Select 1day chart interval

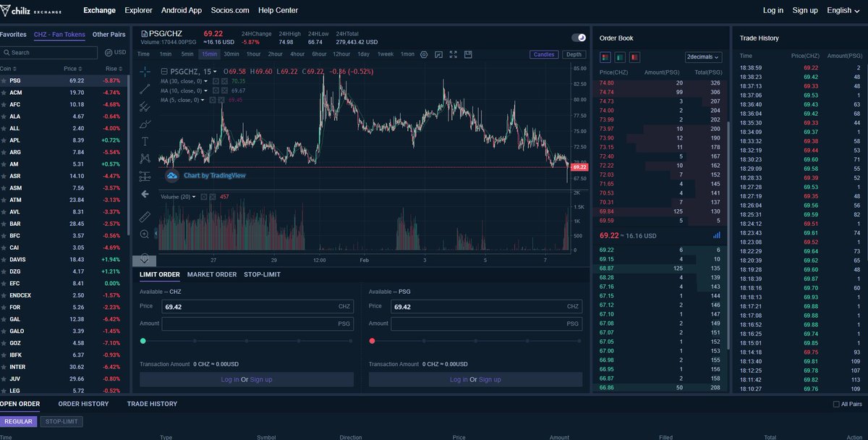click(363, 54)
